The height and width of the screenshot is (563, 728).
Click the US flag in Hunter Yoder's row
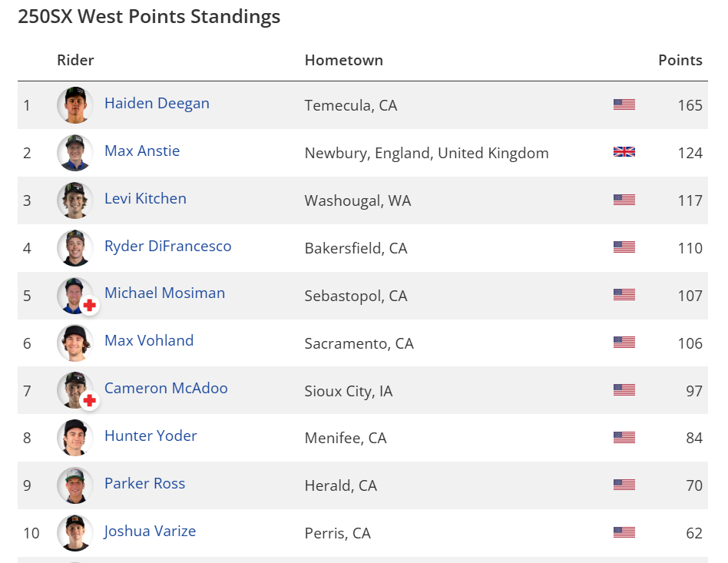[x=624, y=438]
